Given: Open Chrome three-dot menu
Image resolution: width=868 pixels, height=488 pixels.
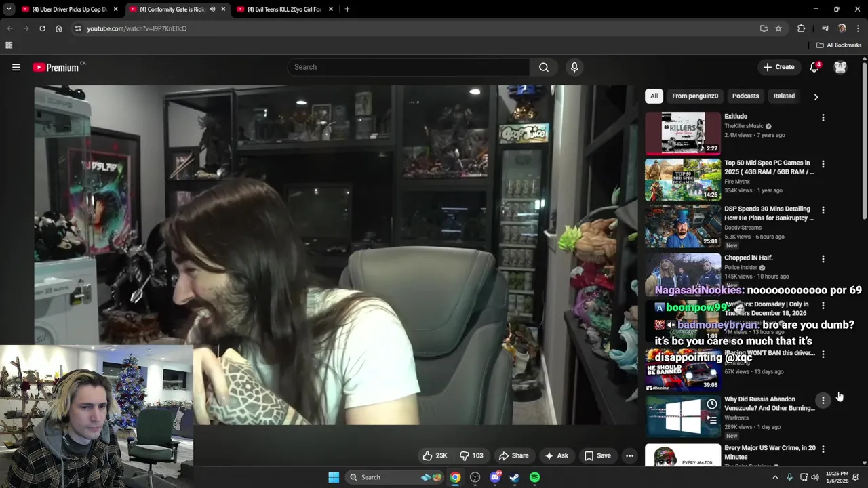Looking at the screenshot, I should coord(858,28).
